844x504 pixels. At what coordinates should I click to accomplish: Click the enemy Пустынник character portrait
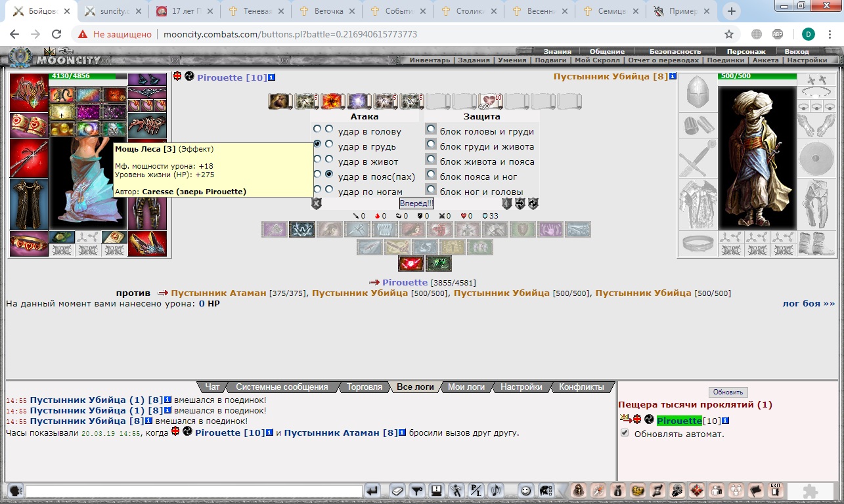click(757, 157)
